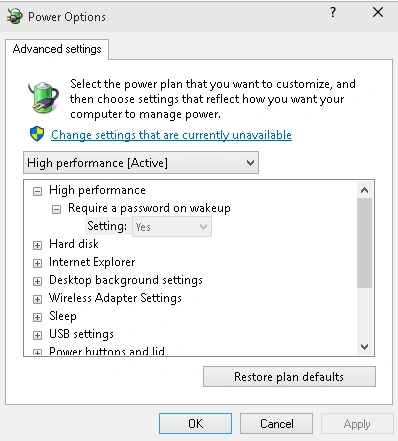Click the OK button
This screenshot has height=441, width=398.
pyautogui.click(x=195, y=423)
